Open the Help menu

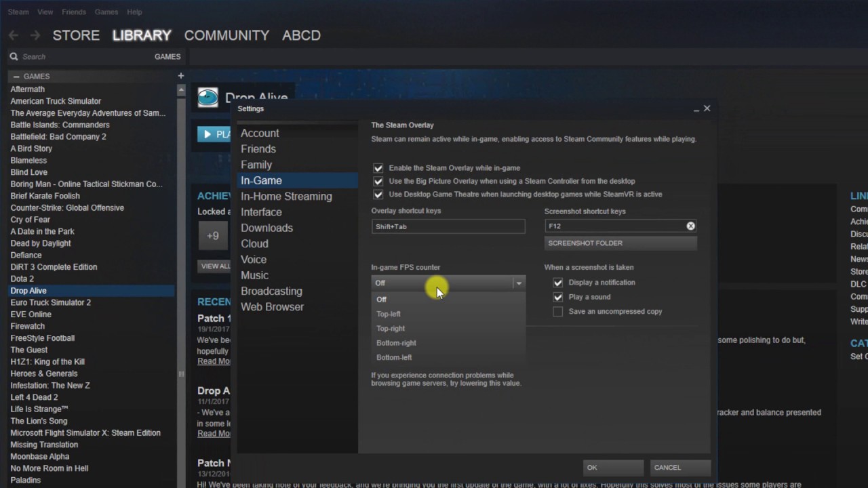tap(134, 12)
